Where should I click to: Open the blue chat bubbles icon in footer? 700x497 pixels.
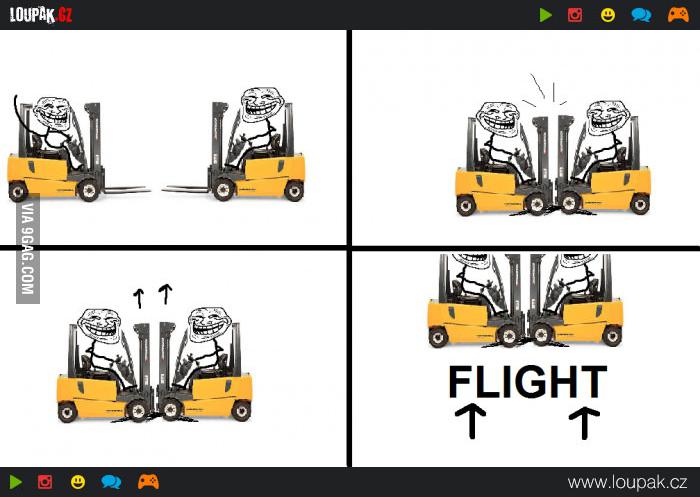tap(111, 482)
